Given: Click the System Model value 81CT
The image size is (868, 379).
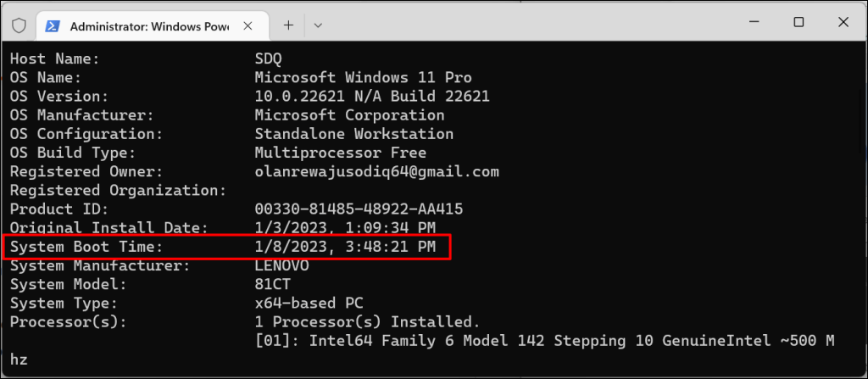Looking at the screenshot, I should [273, 284].
